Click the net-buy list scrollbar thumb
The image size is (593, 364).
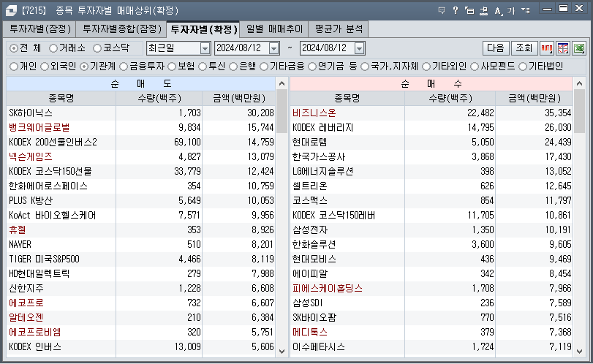tap(579, 111)
